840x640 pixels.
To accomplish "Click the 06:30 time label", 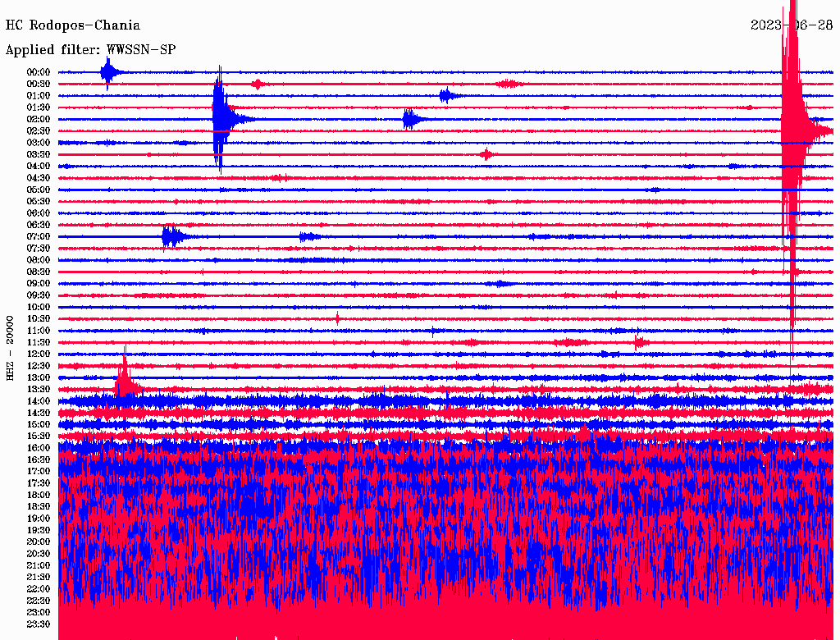I will pyautogui.click(x=39, y=225).
